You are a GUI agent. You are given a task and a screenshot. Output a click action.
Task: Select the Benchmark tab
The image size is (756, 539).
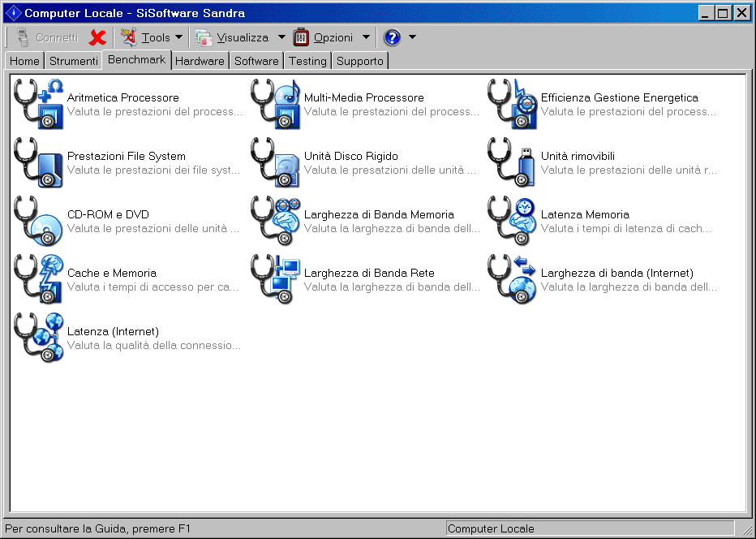click(137, 60)
